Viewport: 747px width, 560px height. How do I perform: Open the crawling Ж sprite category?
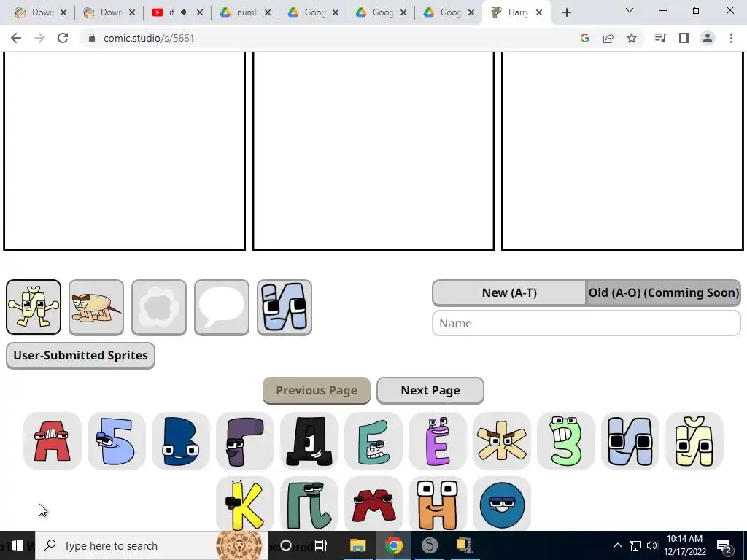96,307
